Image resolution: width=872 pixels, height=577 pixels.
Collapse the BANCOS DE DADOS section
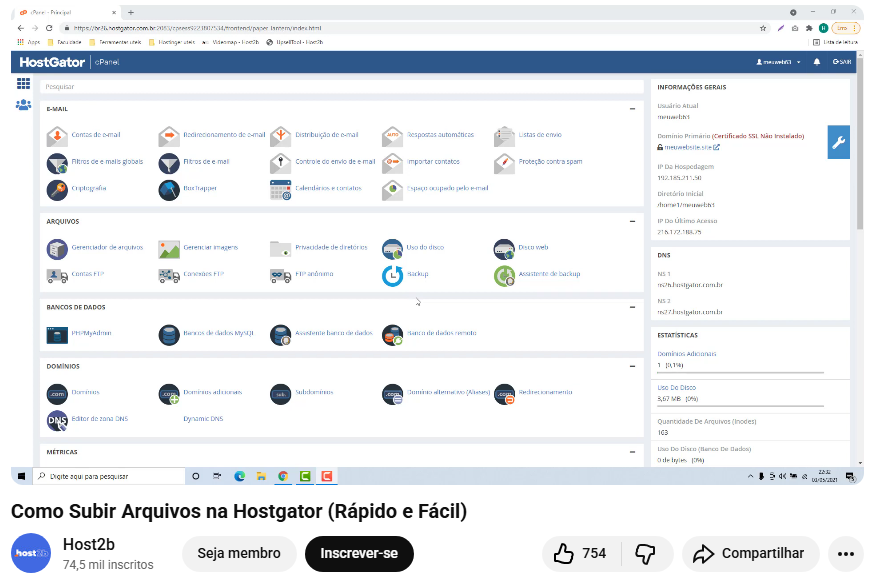pos(632,307)
